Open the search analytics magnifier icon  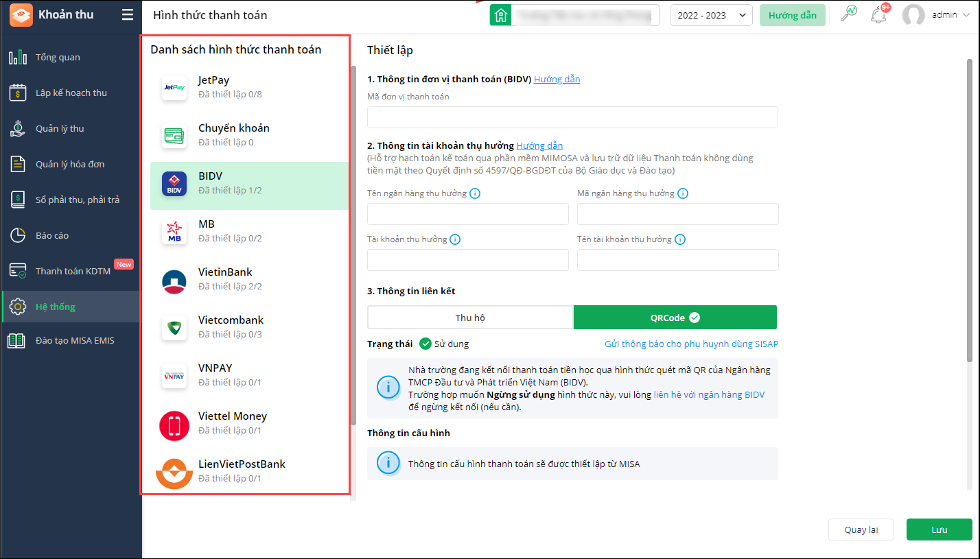point(848,14)
